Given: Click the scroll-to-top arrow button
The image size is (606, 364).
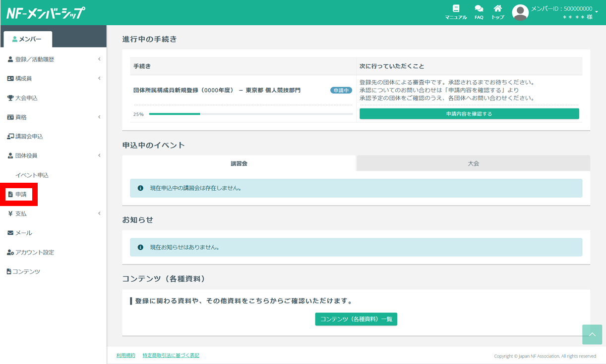Looking at the screenshot, I should click(592, 334).
